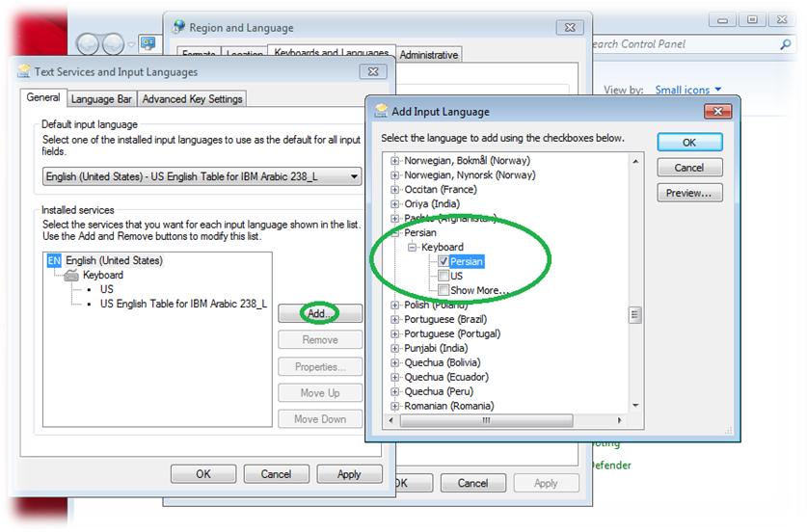Click Cancel in Region and Language window
The height and width of the screenshot is (532, 807).
click(x=473, y=483)
